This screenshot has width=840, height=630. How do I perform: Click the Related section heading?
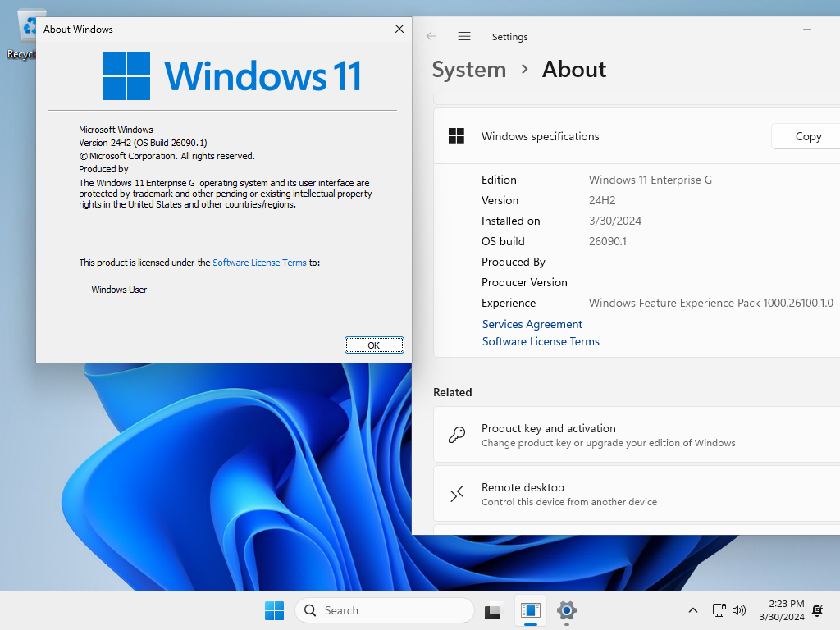click(453, 392)
